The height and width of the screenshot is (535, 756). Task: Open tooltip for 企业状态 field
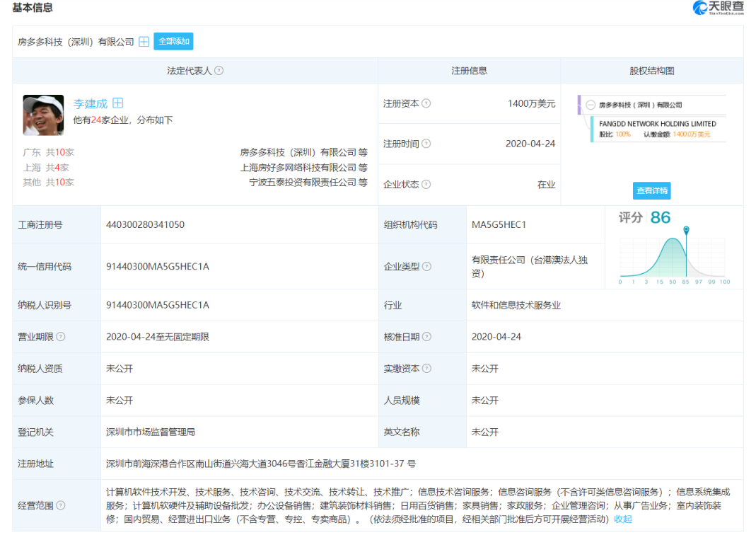[x=425, y=184]
